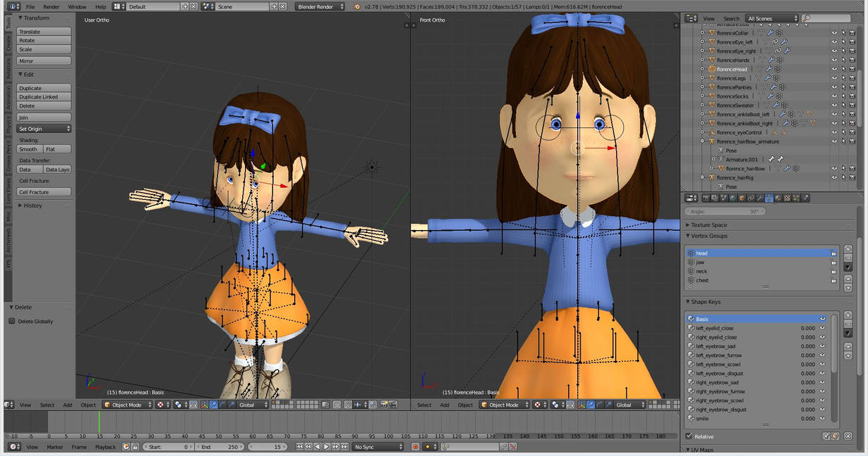Jump to the last frame in timeline
Image resolution: width=868 pixels, height=456 pixels.
pyautogui.click(x=344, y=447)
